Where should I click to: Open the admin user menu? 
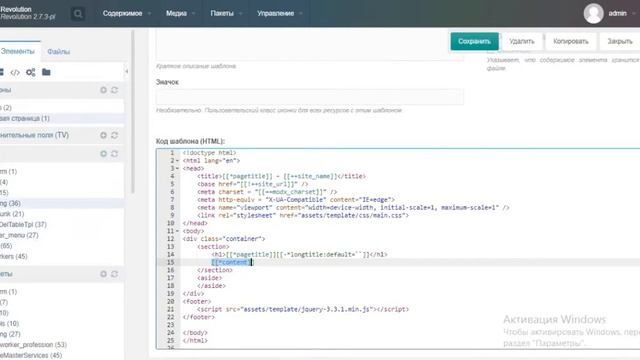pyautogui.click(x=618, y=13)
